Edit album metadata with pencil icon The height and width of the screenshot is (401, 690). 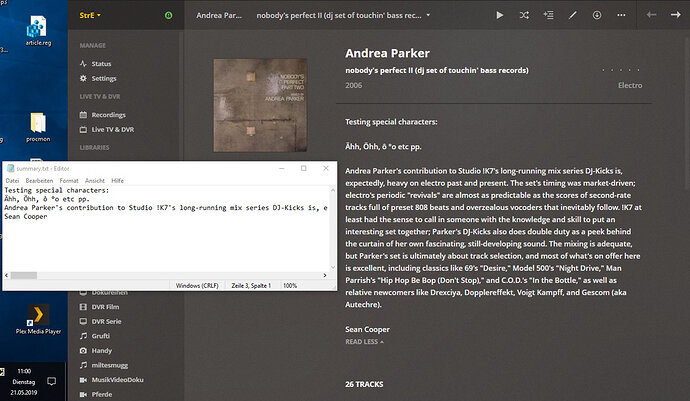point(573,15)
